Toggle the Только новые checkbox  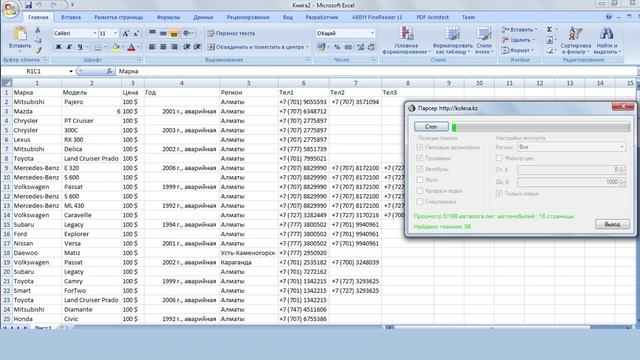(x=499, y=193)
